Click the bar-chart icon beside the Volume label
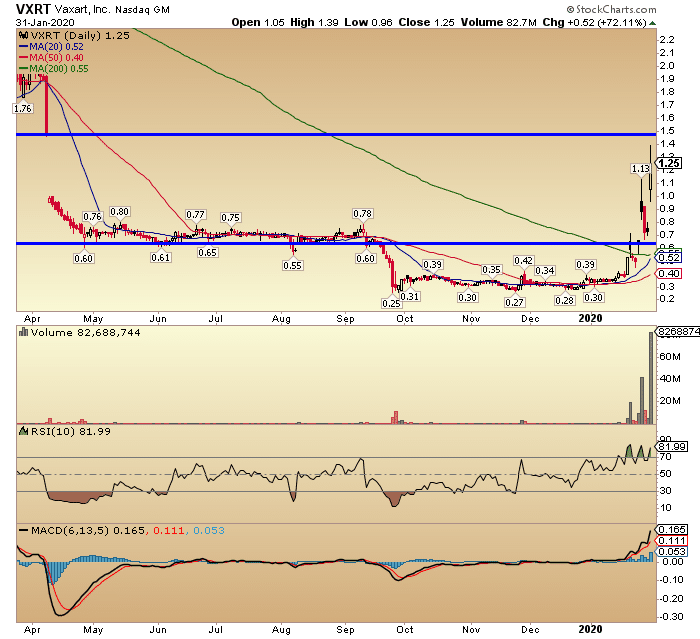The width and height of the screenshot is (700, 639). point(23,332)
